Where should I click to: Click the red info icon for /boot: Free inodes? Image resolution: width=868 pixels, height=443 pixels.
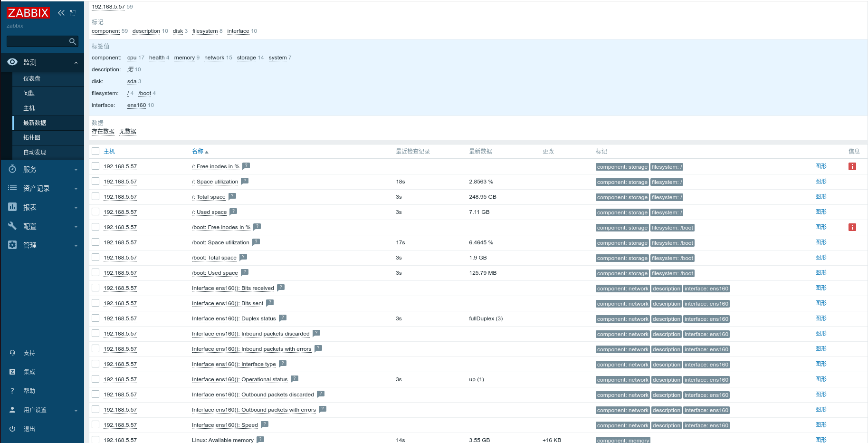pyautogui.click(x=852, y=227)
